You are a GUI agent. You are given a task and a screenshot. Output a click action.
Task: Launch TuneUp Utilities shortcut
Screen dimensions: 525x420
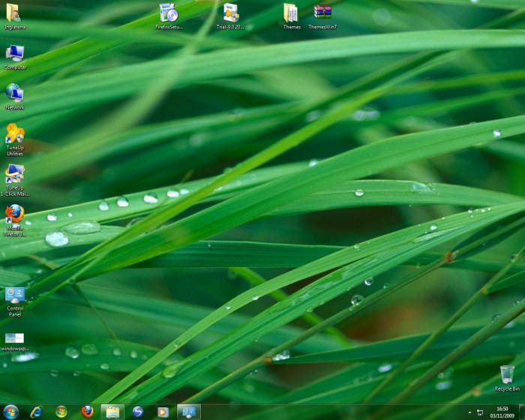[15, 134]
